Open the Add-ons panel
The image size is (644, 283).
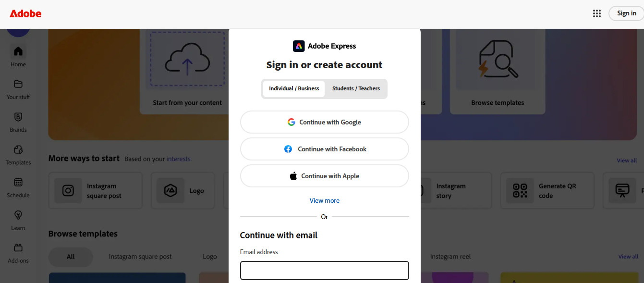click(x=18, y=252)
